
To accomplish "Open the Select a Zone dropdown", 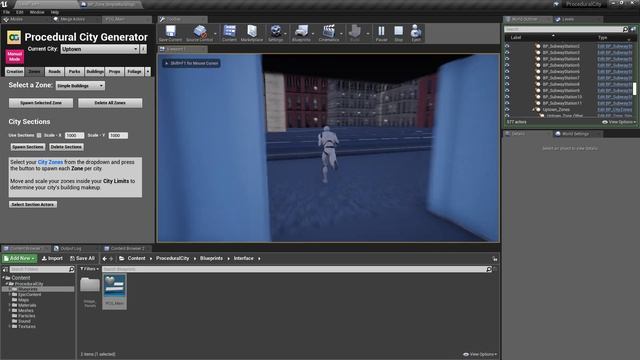I will [80, 86].
